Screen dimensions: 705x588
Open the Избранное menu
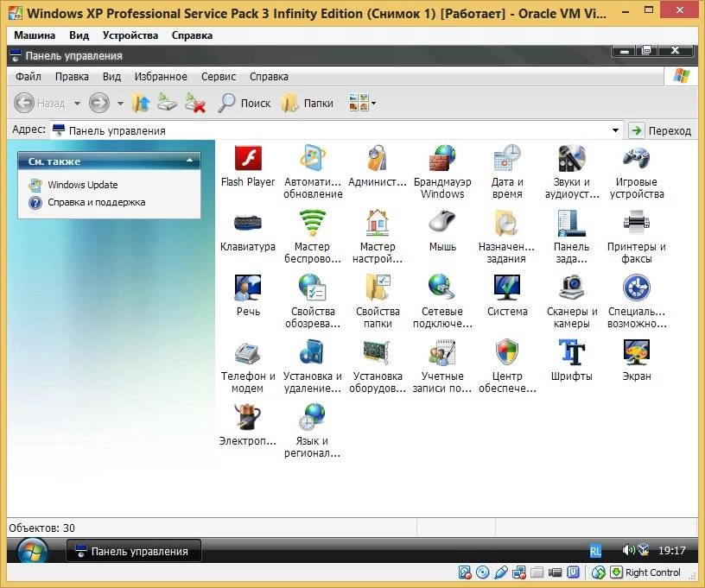coord(161,77)
